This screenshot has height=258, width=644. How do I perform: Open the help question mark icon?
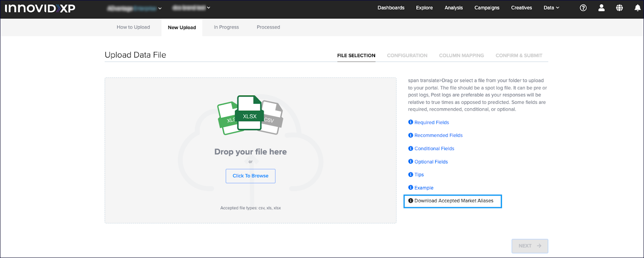click(x=583, y=8)
